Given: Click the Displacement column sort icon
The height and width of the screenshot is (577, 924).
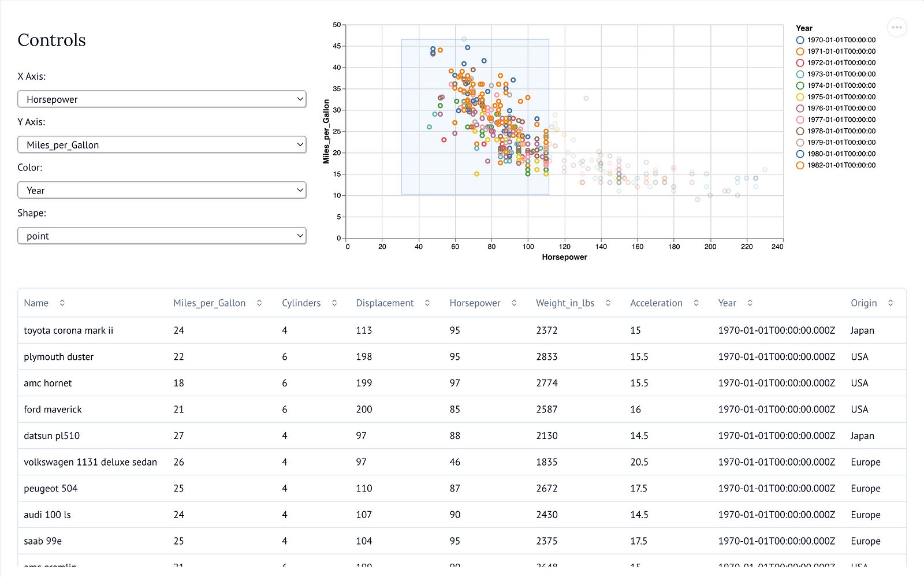Looking at the screenshot, I should pos(427,303).
